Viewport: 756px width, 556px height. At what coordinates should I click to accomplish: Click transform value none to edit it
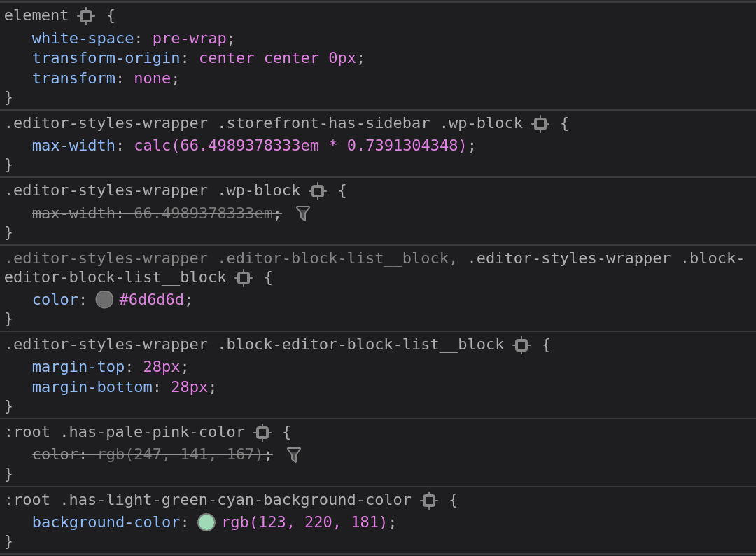coord(153,78)
